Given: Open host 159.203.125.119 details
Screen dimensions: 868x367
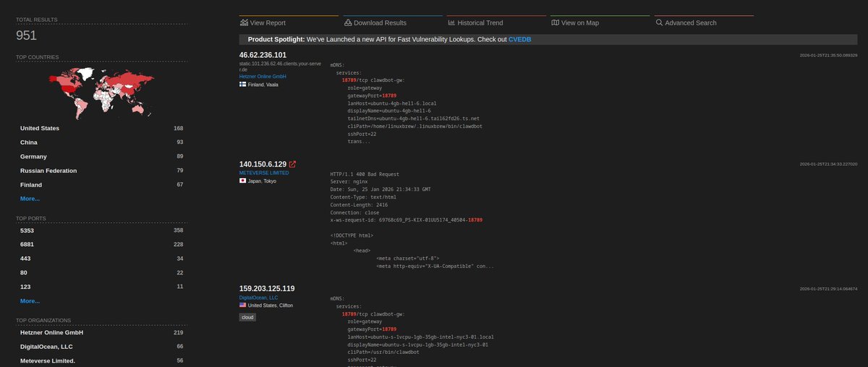Looking at the screenshot, I should click(x=267, y=289).
